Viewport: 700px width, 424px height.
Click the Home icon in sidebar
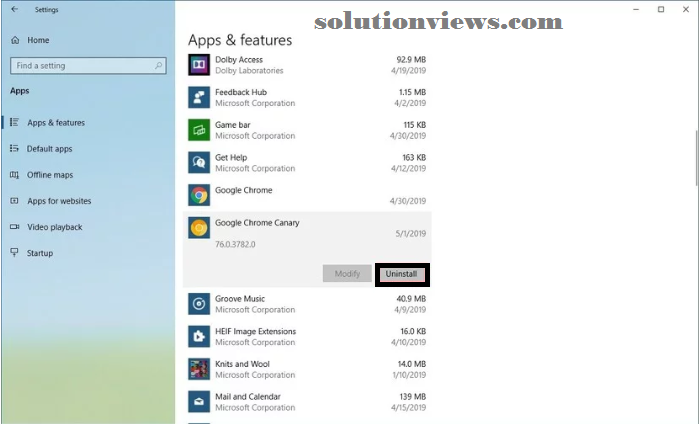click(15, 40)
